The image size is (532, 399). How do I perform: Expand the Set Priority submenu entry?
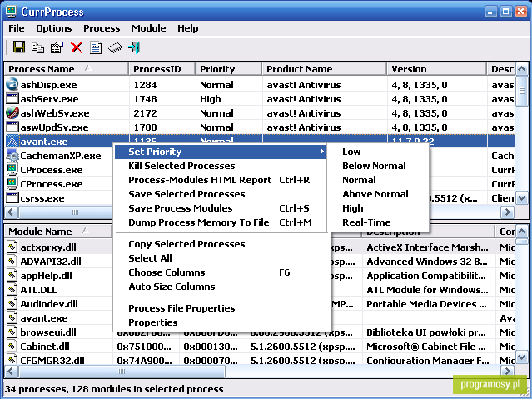221,152
